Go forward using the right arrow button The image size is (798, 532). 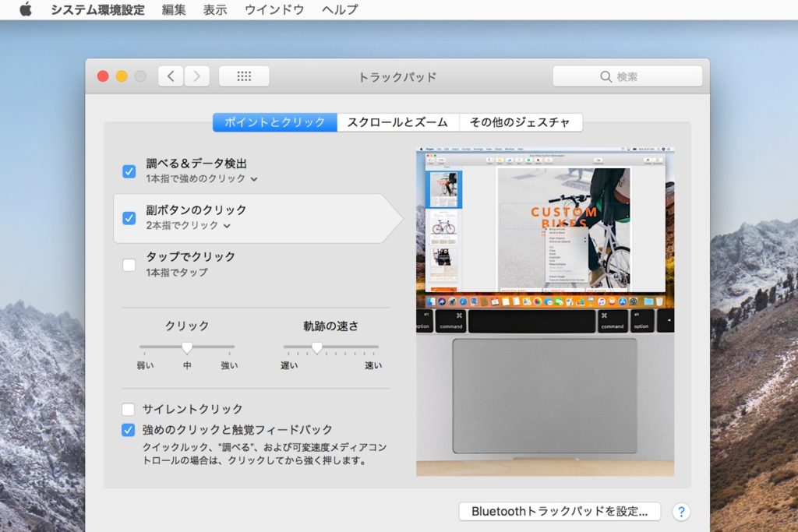tap(196, 76)
